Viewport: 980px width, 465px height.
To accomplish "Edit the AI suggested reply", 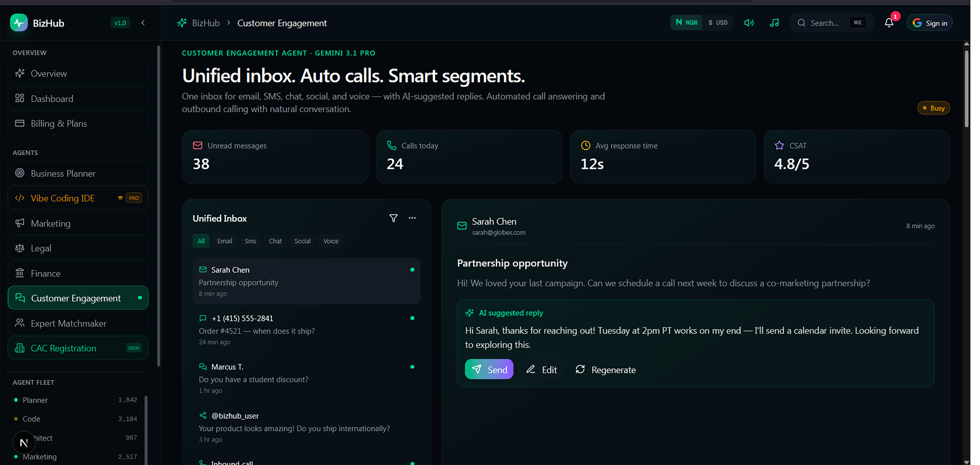I will click(x=541, y=370).
